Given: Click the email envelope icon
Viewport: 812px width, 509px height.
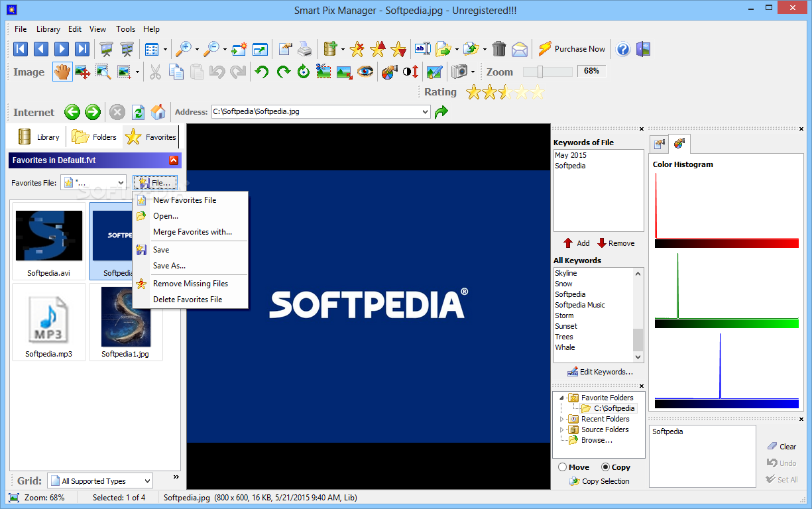Looking at the screenshot, I should 520,49.
